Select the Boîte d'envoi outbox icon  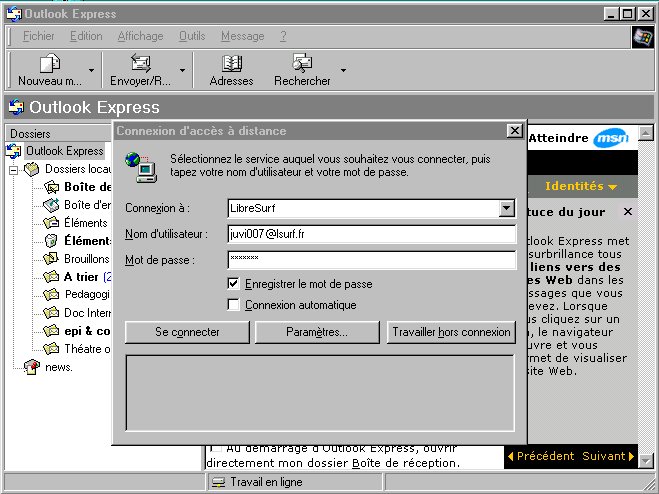(x=51, y=205)
